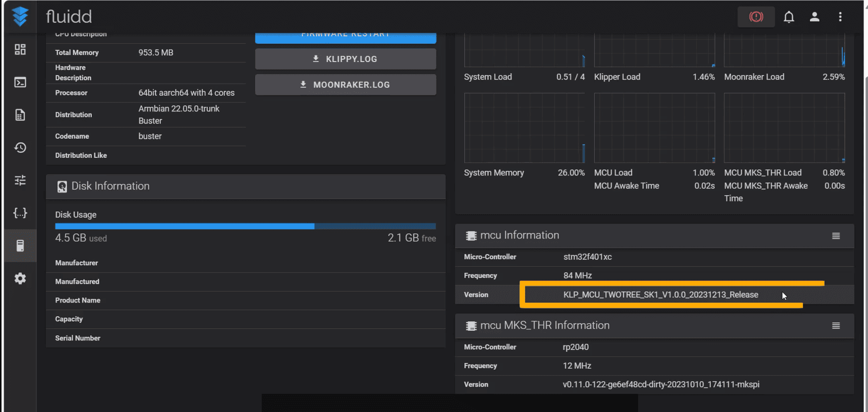Click the mcu MKS_THR Information panel title

[x=545, y=325]
